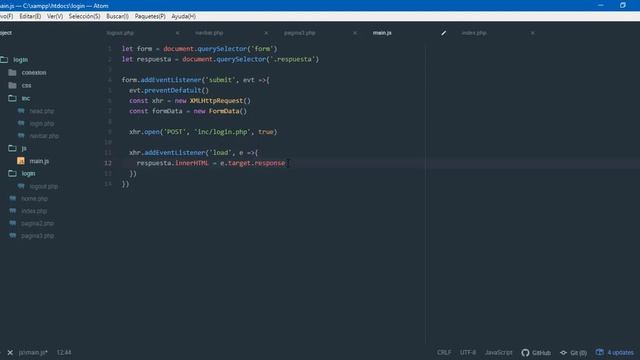
Task: Switch to the index.php editor tab
Action: coord(474,33)
